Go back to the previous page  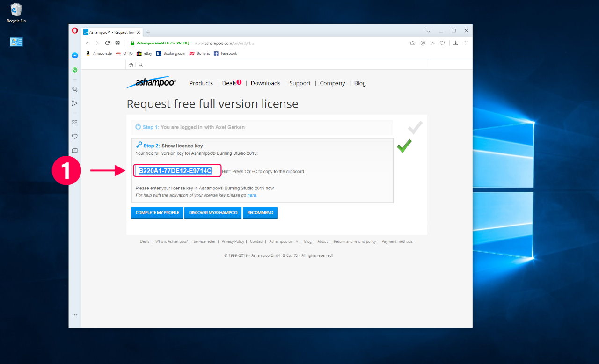click(x=88, y=43)
